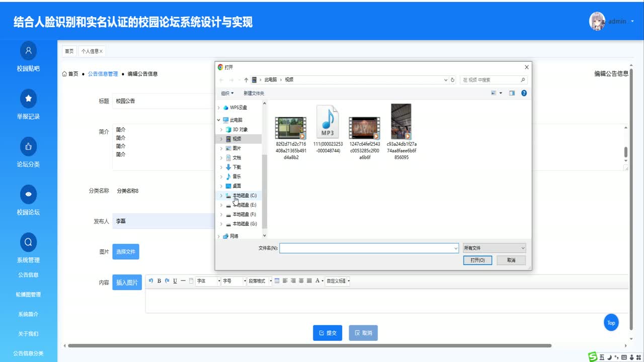
Task: Toggle underline in the editor toolbar
Action: [175, 281]
